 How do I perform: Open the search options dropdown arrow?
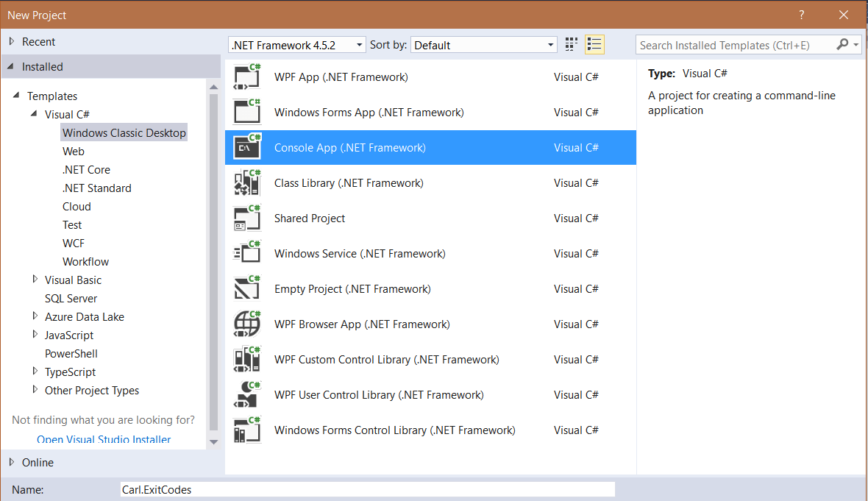click(x=856, y=45)
